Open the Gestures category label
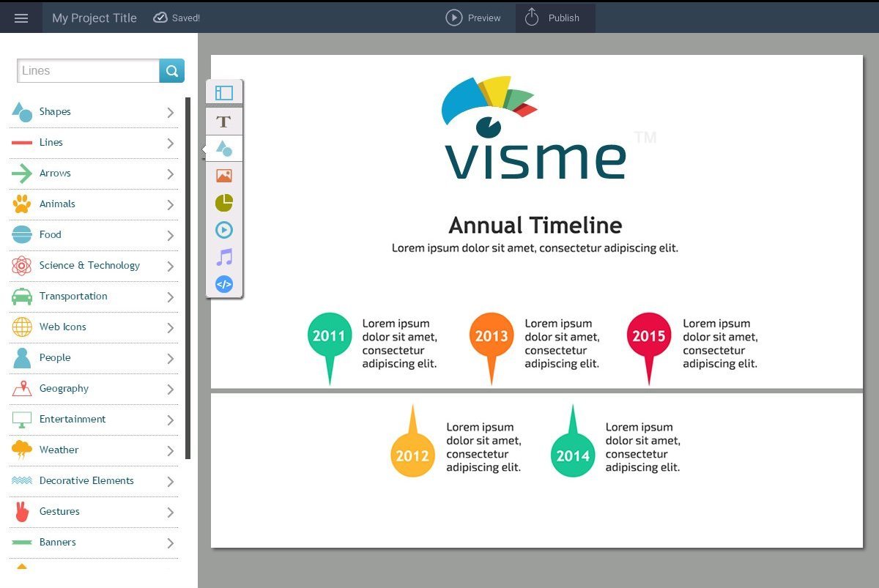This screenshot has width=879, height=588. 59,511
